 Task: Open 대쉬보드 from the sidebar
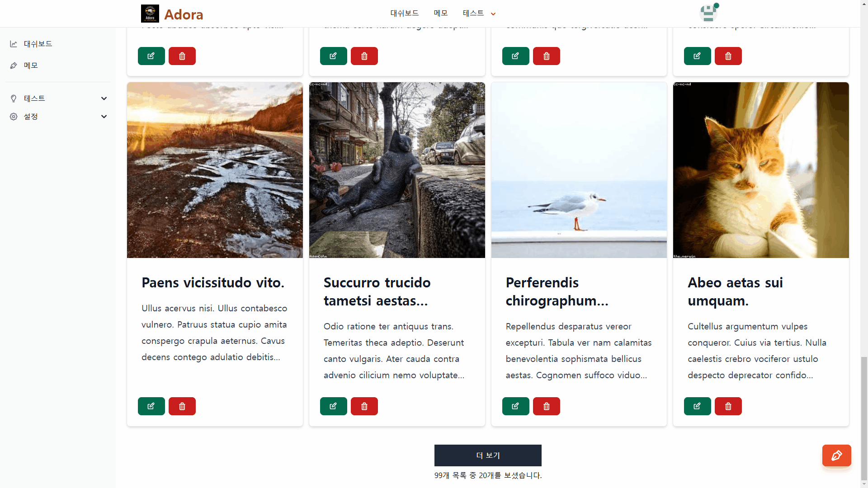[38, 44]
